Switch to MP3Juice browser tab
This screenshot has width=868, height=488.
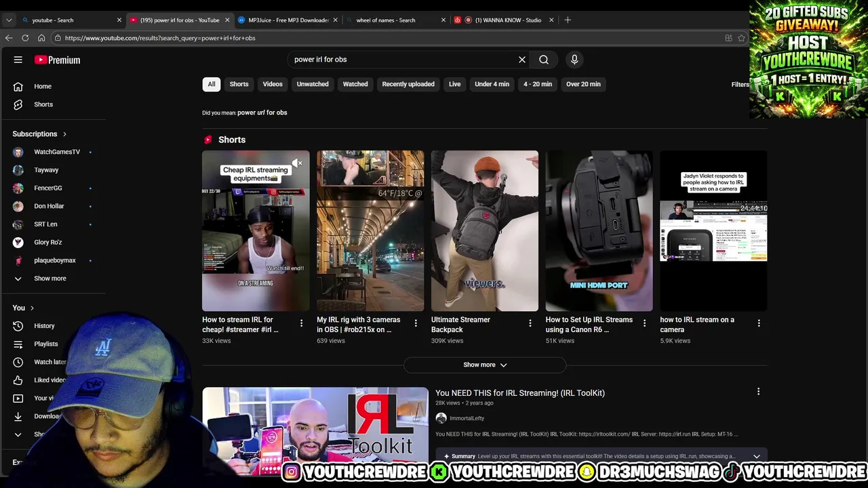click(x=288, y=20)
